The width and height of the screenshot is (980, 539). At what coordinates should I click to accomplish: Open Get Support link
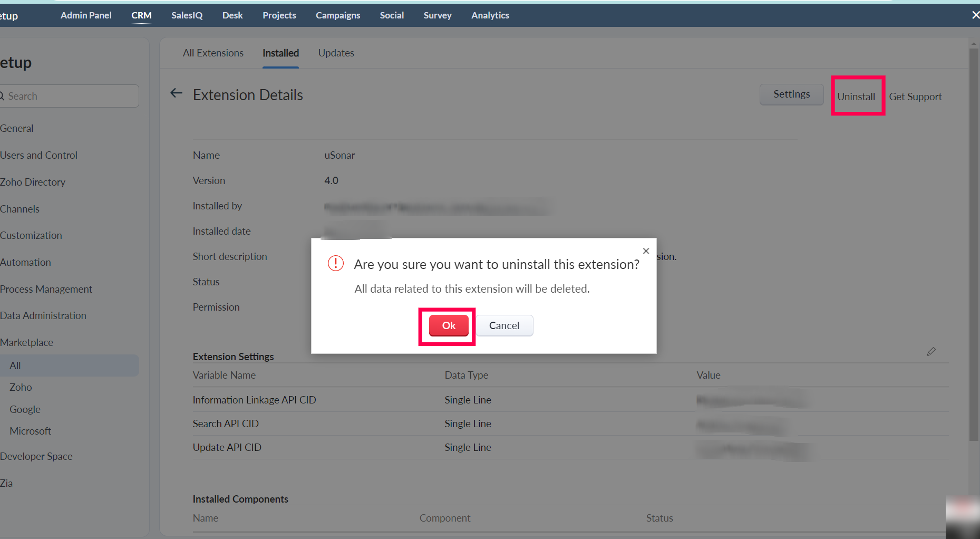click(x=915, y=97)
